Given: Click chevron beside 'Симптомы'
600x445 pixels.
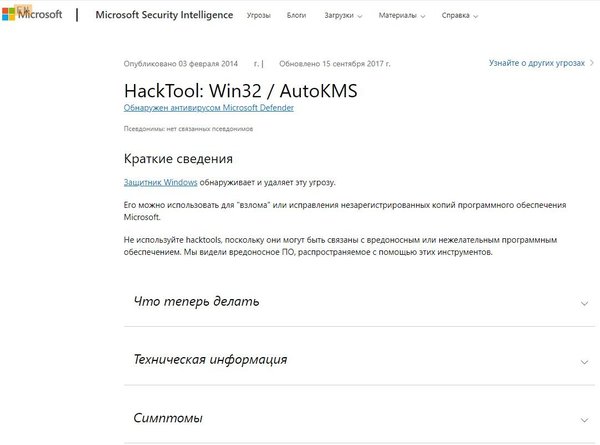Looking at the screenshot, I should [583, 418].
